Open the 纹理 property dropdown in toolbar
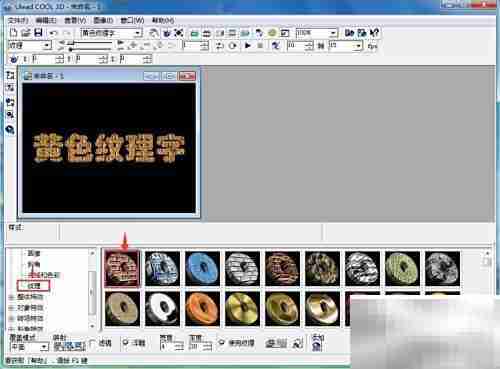This screenshot has height=369, width=500. click(47, 45)
